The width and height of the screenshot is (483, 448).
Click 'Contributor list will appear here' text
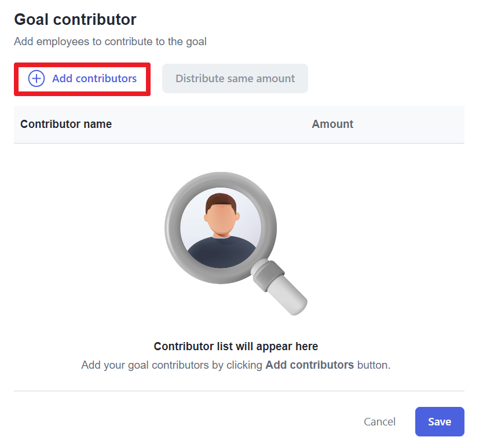[x=236, y=346]
